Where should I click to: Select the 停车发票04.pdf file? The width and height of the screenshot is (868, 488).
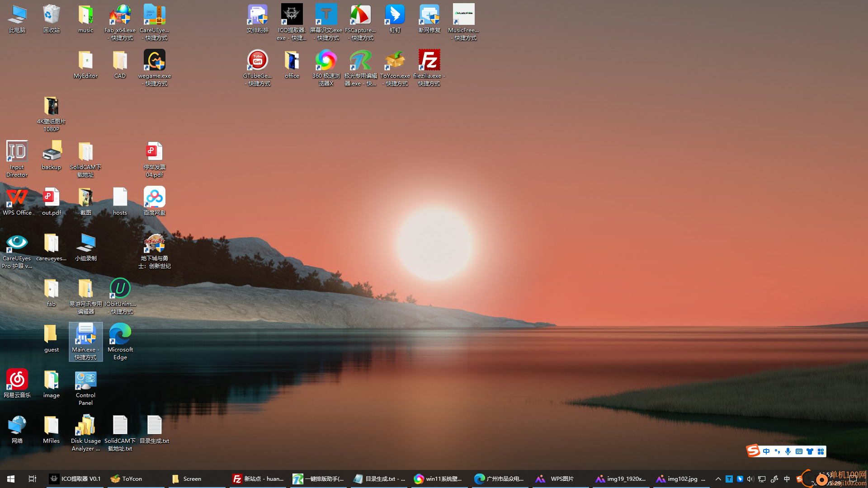coord(155,159)
